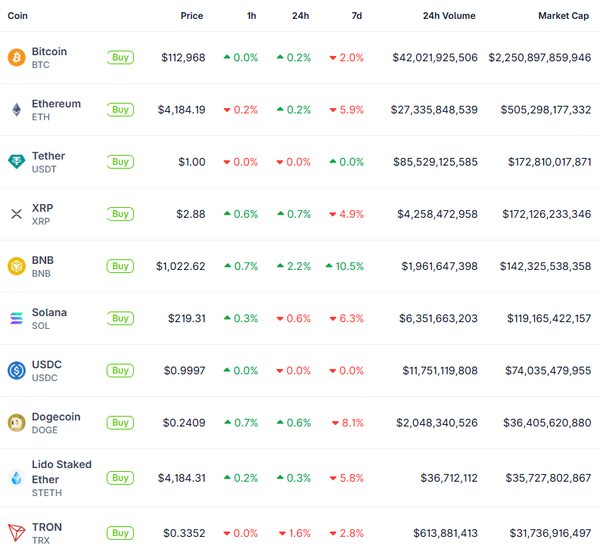This screenshot has width=600, height=552.
Task: Click the Solana logo icon
Action: [16, 318]
